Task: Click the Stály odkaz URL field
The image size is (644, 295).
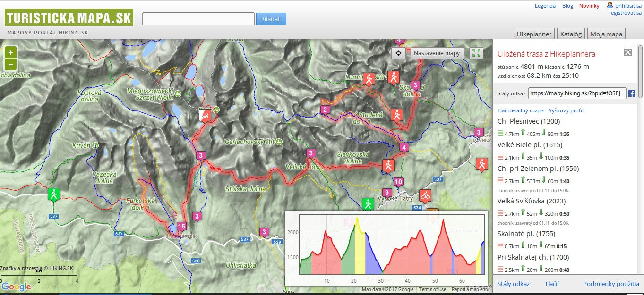Action: 577,93
